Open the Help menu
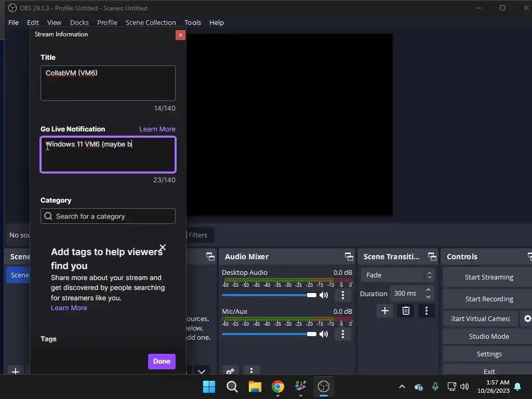The image size is (532, 399). tap(217, 22)
